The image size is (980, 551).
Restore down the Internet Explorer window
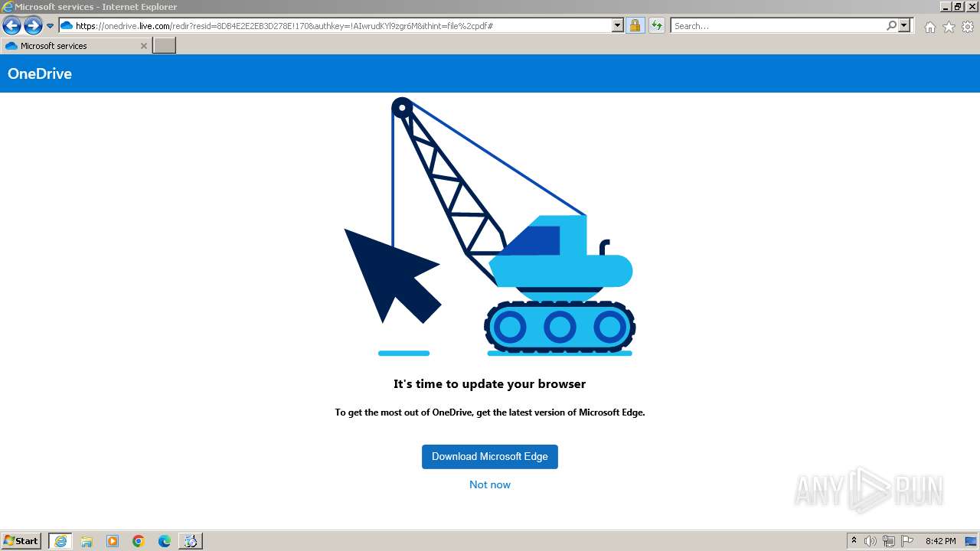click(958, 6)
